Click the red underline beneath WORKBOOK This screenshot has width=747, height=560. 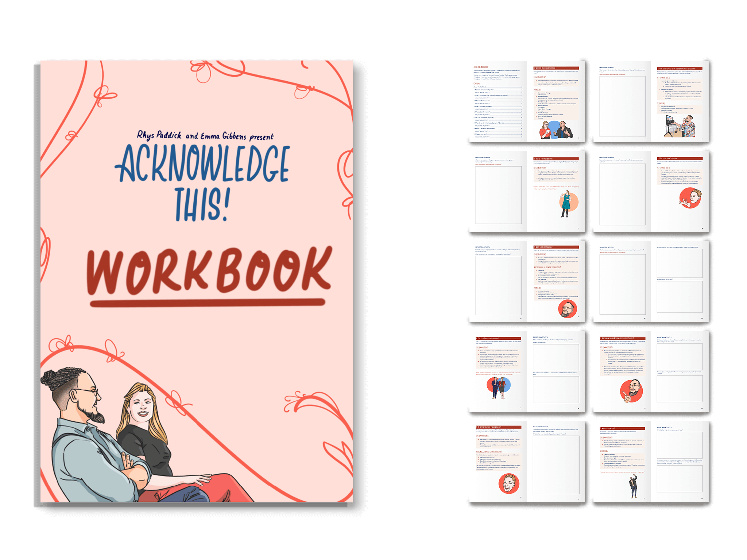click(208, 303)
